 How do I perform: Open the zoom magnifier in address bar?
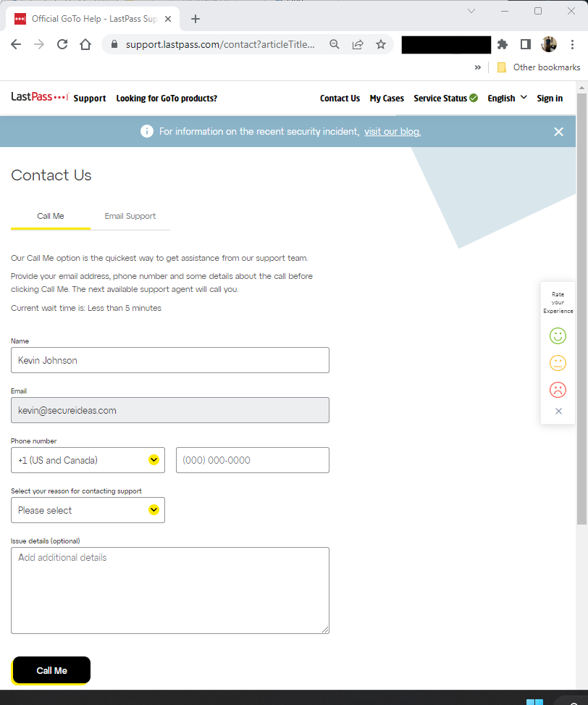[x=335, y=44]
